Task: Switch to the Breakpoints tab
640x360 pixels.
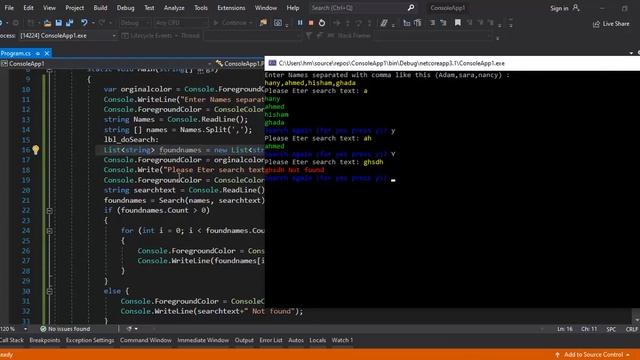Action: pyautogui.click(x=45, y=340)
